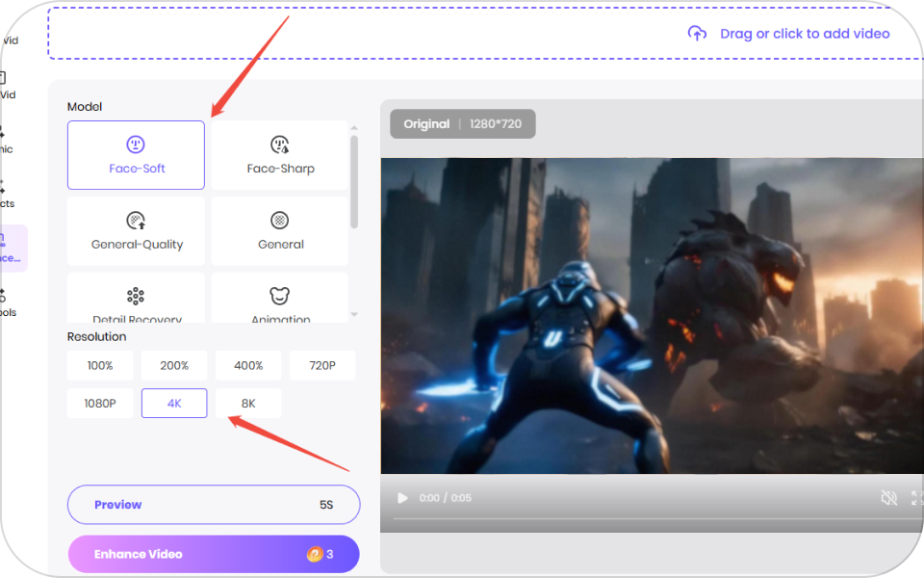The image size is (924, 578).
Task: Pick the Animation model
Action: point(280,298)
